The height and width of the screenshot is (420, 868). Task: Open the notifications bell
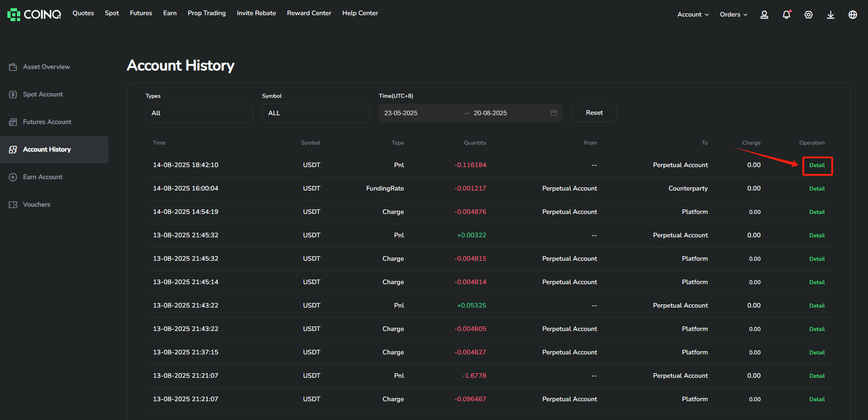pyautogui.click(x=786, y=14)
